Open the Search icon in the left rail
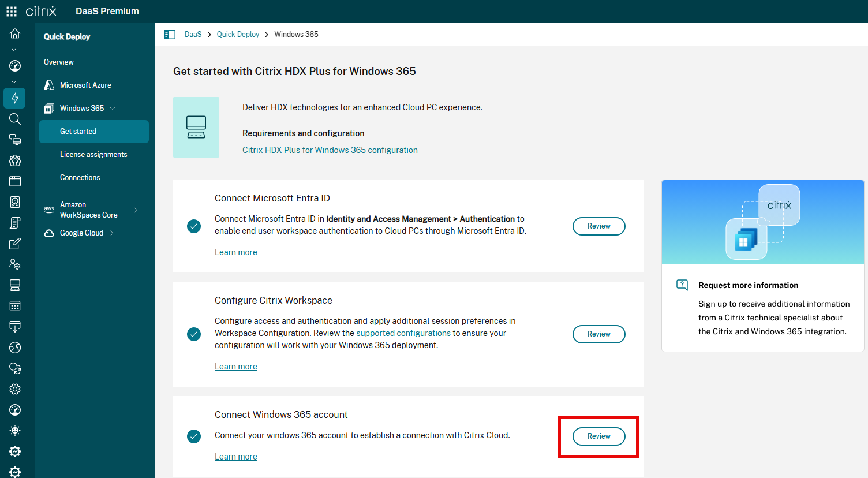 point(14,119)
